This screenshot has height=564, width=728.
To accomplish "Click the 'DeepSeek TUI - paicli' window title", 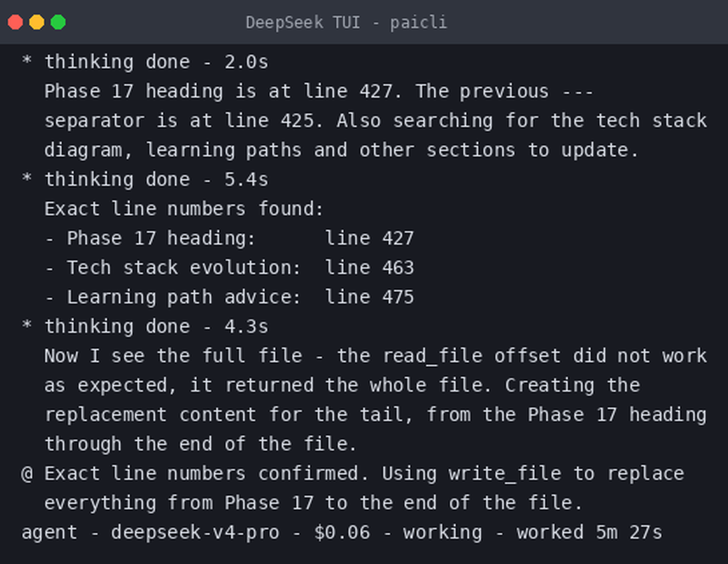I will [347, 22].
